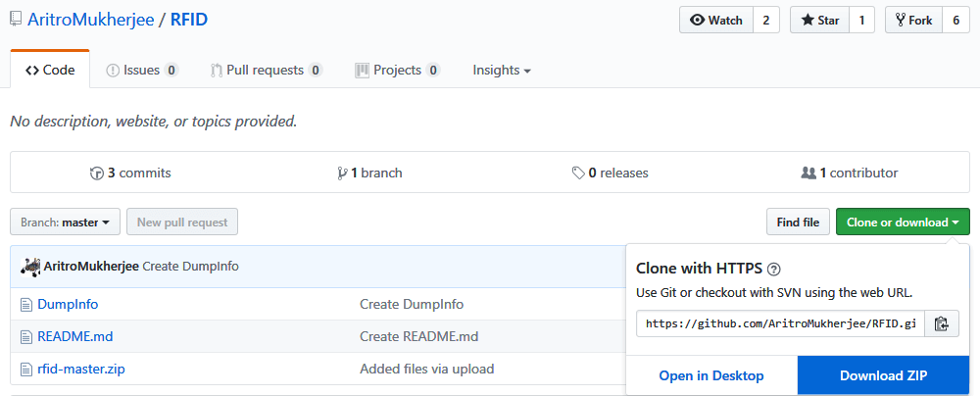Click the fork icon on the Fork button
Viewport: 980px width, 396px height.
(900, 20)
